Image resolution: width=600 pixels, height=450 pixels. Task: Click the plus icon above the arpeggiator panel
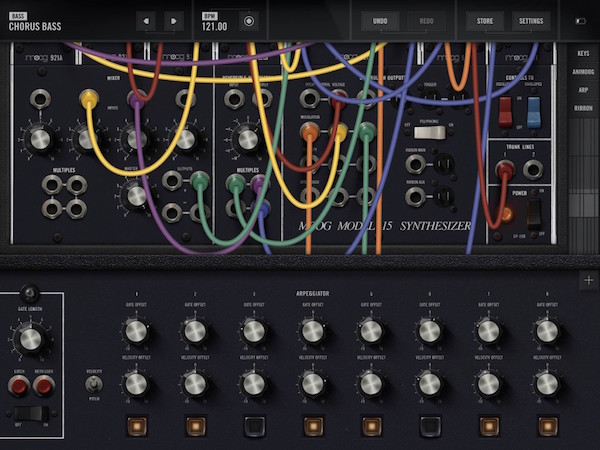click(x=589, y=280)
